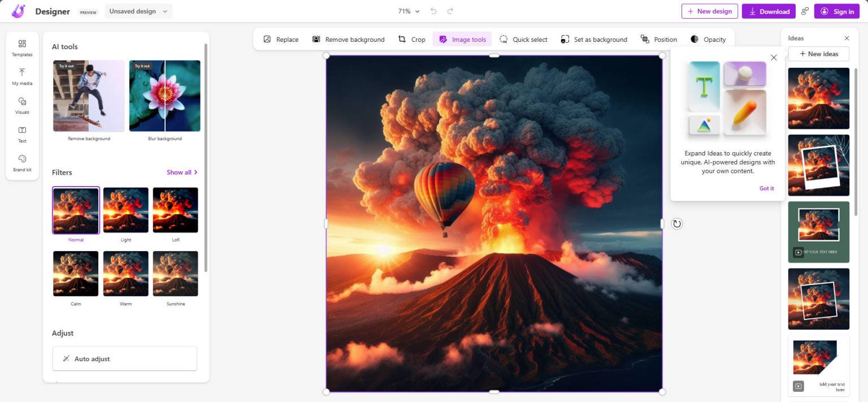
Task: Open the Templates panel
Action: click(x=22, y=48)
